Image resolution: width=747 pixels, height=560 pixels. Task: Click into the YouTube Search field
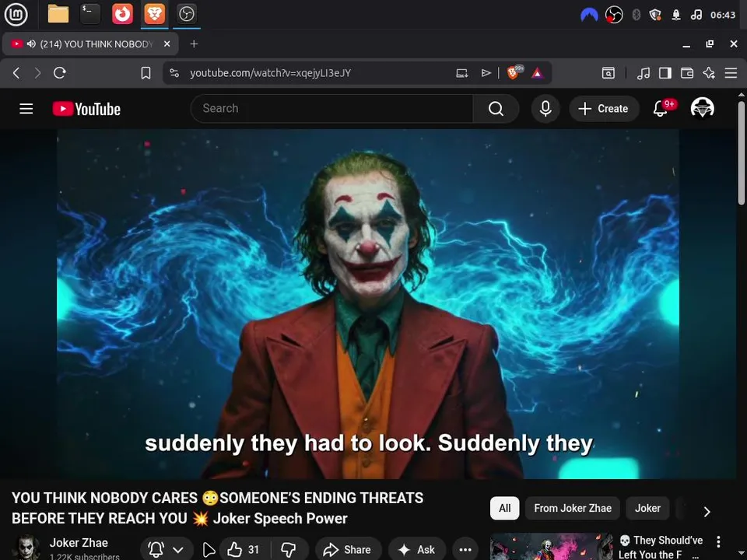coord(331,109)
